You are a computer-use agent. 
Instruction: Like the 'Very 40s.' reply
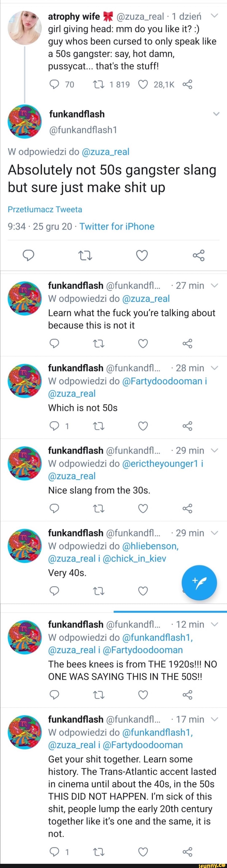coord(143,591)
